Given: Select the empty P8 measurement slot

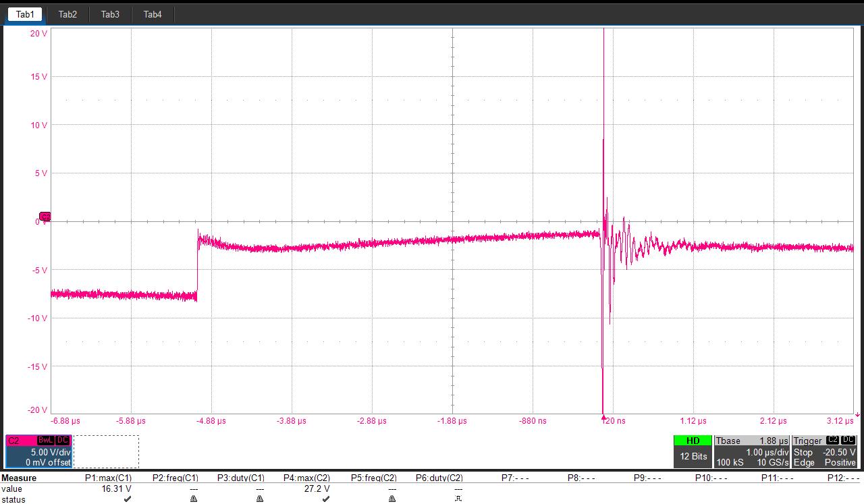Looking at the screenshot, I should [581, 478].
